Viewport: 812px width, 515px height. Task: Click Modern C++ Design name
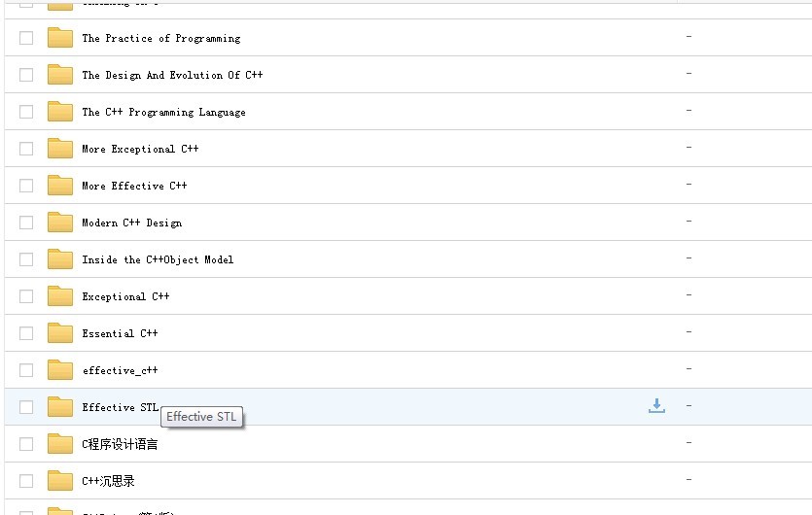click(x=132, y=223)
